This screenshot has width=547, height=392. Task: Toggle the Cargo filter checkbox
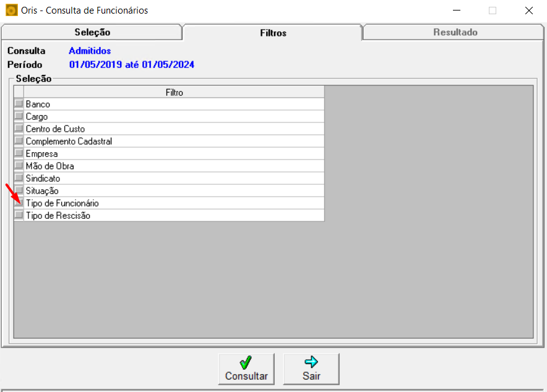19,116
